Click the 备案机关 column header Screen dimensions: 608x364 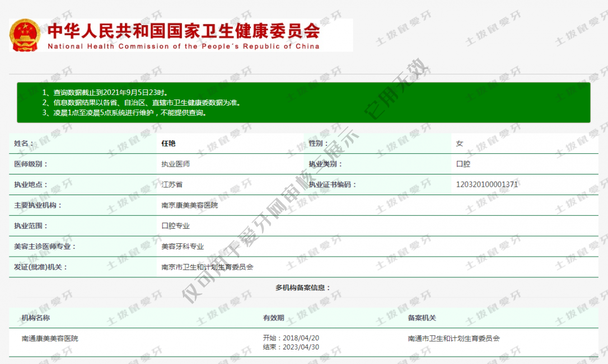tap(422, 318)
